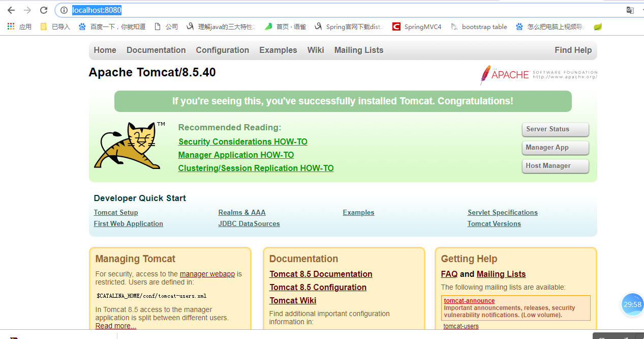Image resolution: width=644 pixels, height=339 pixels.
Task: Open the bootstrap table bookmark
Action: click(478, 26)
